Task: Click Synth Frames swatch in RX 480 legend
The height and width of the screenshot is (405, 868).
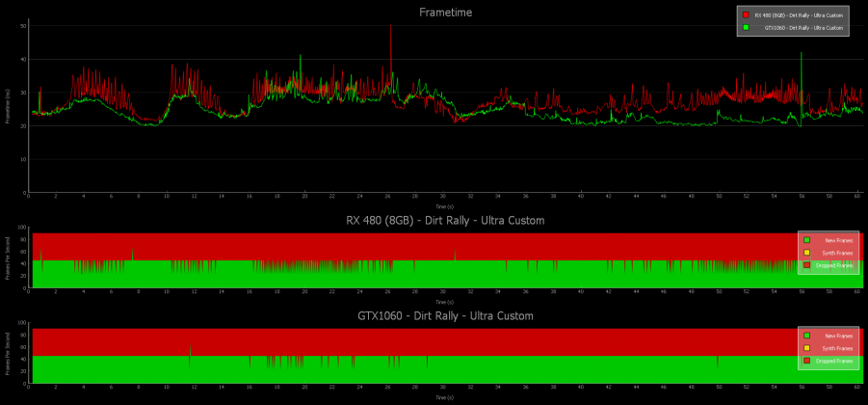Action: [x=806, y=252]
